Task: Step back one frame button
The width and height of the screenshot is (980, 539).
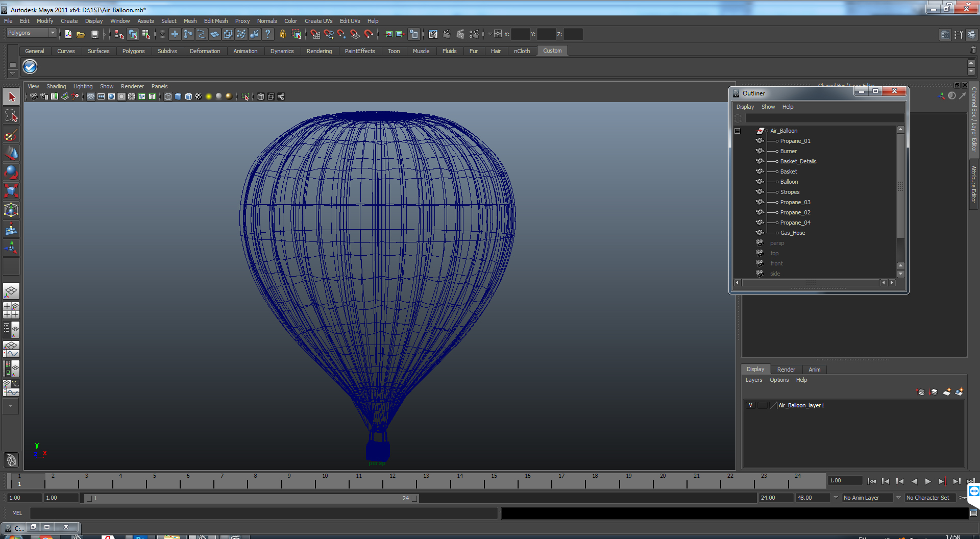Action: 886,481
